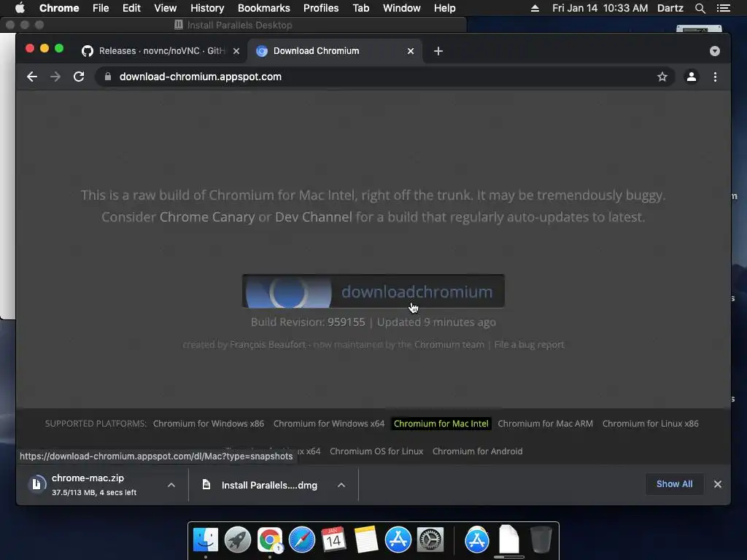Switch to the Releases novnc/noVNC tab
This screenshot has height=560, width=747.
pyautogui.click(x=161, y=51)
